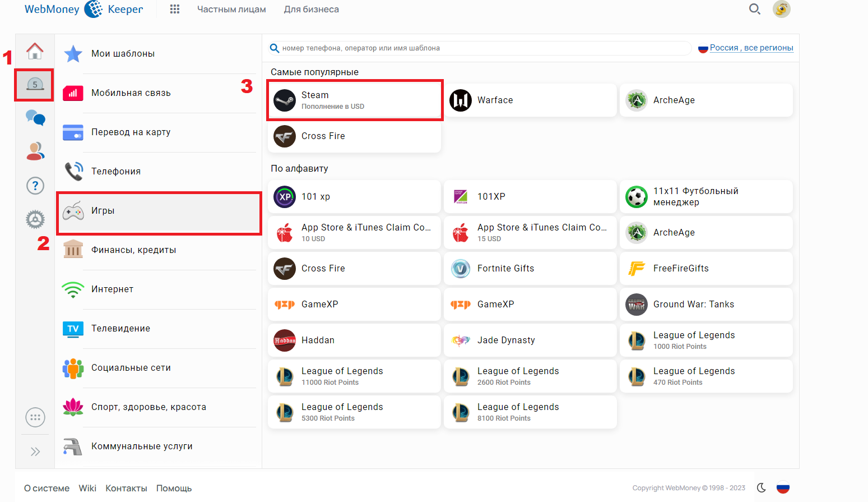Open FreeFireGifts card
868x502 pixels.
pyautogui.click(x=706, y=269)
